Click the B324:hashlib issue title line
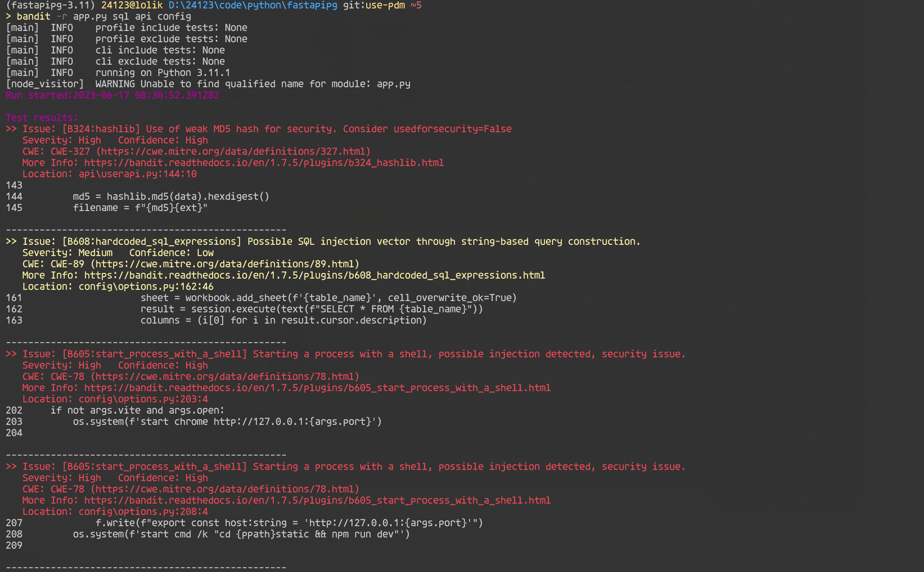 point(259,129)
